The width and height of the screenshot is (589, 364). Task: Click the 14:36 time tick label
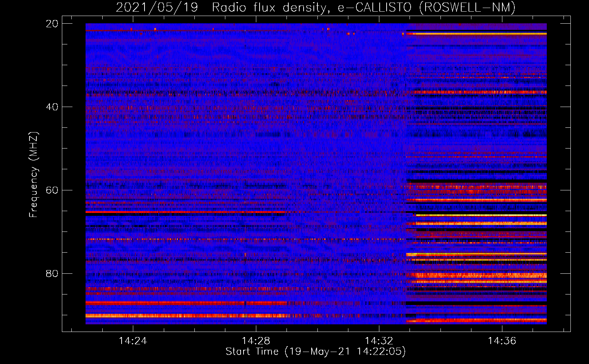[502, 341]
